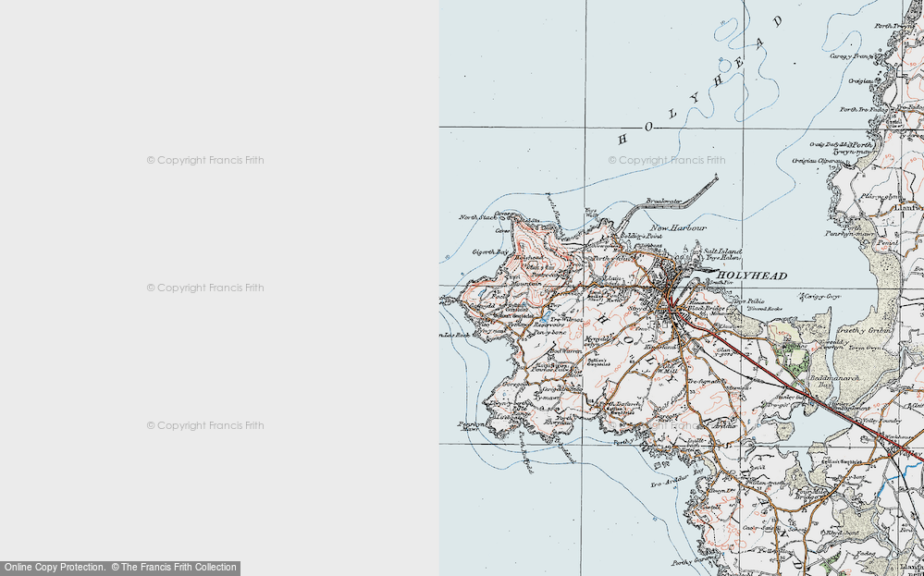Select the 'Plas-yn-glyn' label
This screenshot has height=576, width=924.
[x=879, y=196]
